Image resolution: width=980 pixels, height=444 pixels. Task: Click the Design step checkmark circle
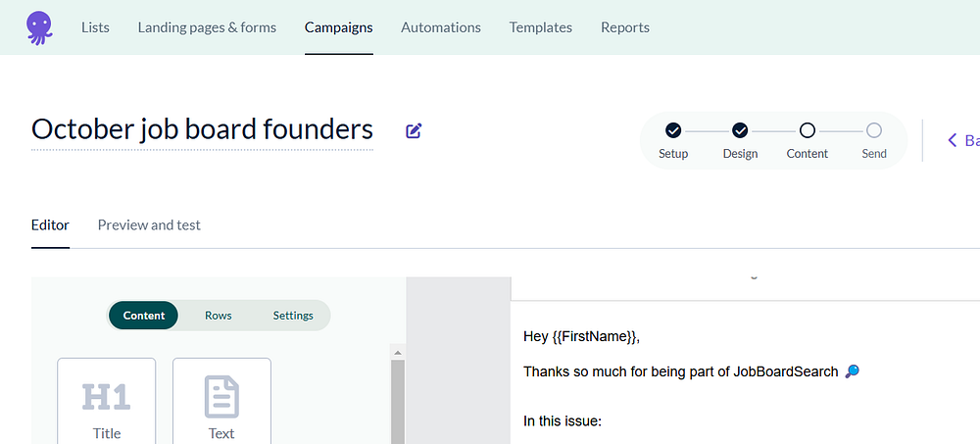pyautogui.click(x=740, y=130)
